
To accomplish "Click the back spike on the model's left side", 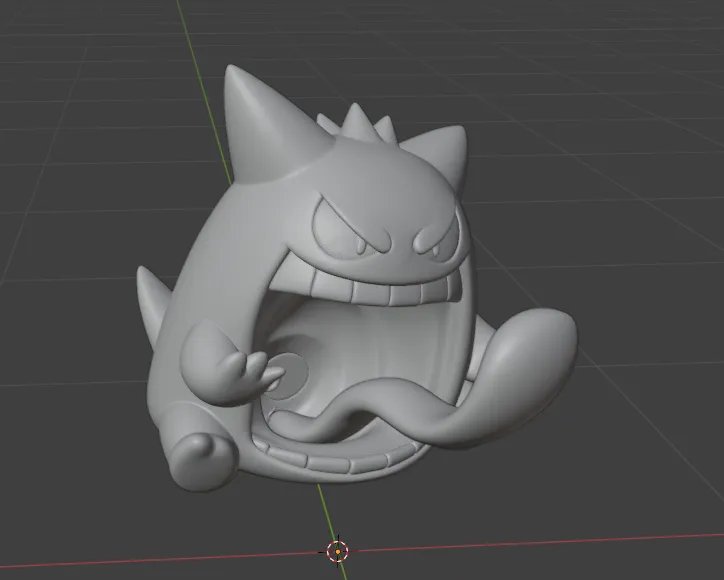I will 152,292.
